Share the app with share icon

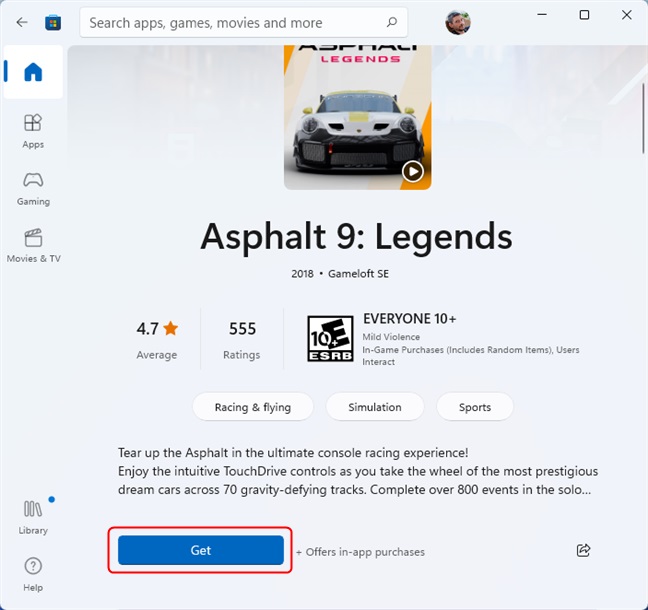coord(583,550)
